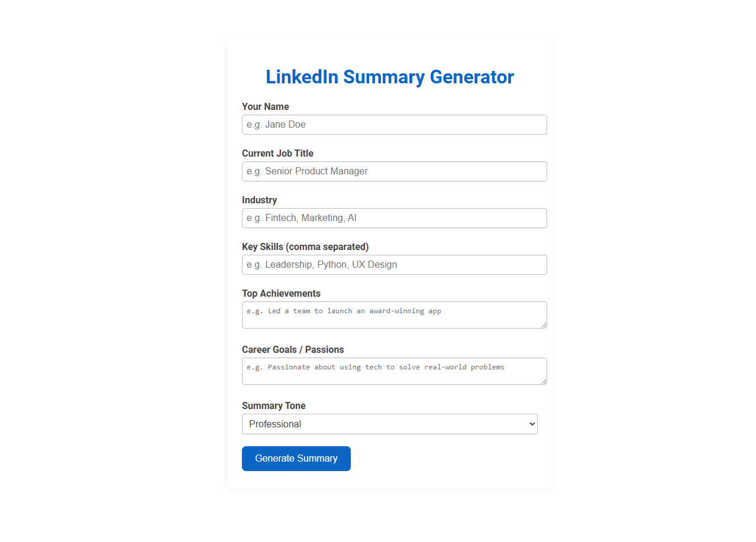Image resolution: width=756 pixels, height=542 pixels.
Task: Click the Top Achievements text area
Action: 394,314
